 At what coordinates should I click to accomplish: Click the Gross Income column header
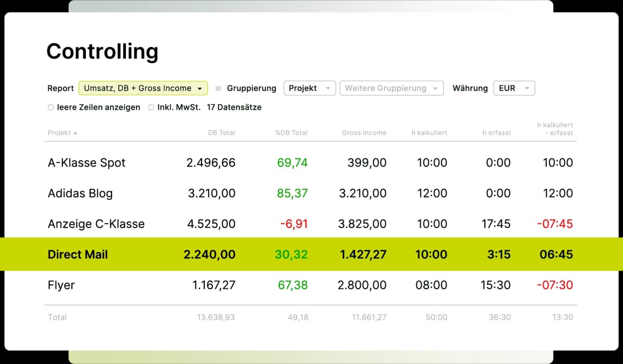pyautogui.click(x=364, y=133)
